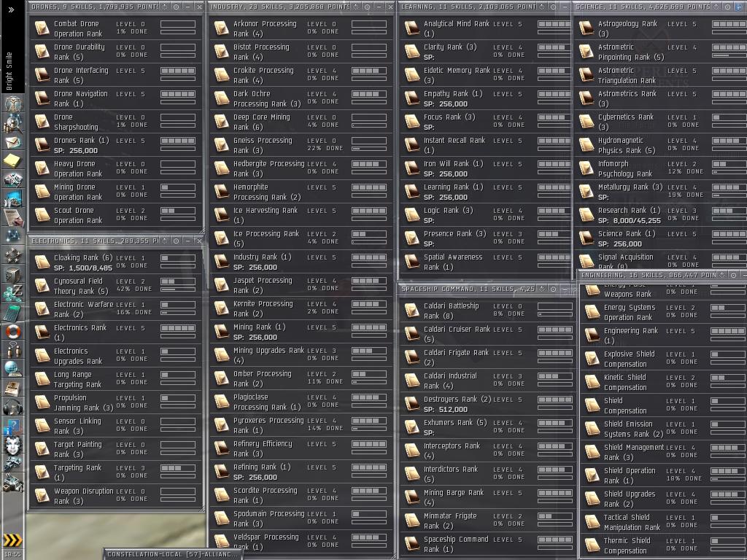Toggle pin on the Engineering window
The image size is (747, 560).
(x=721, y=275)
